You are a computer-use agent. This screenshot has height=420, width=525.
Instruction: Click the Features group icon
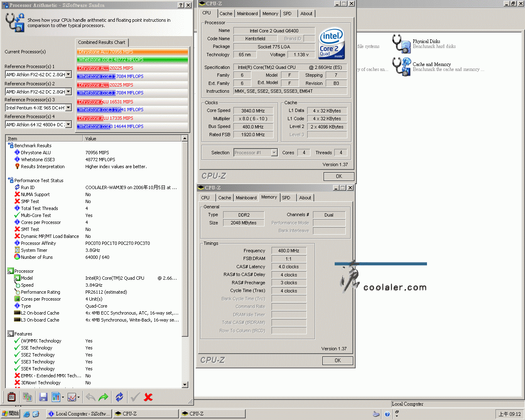[x=11, y=334]
